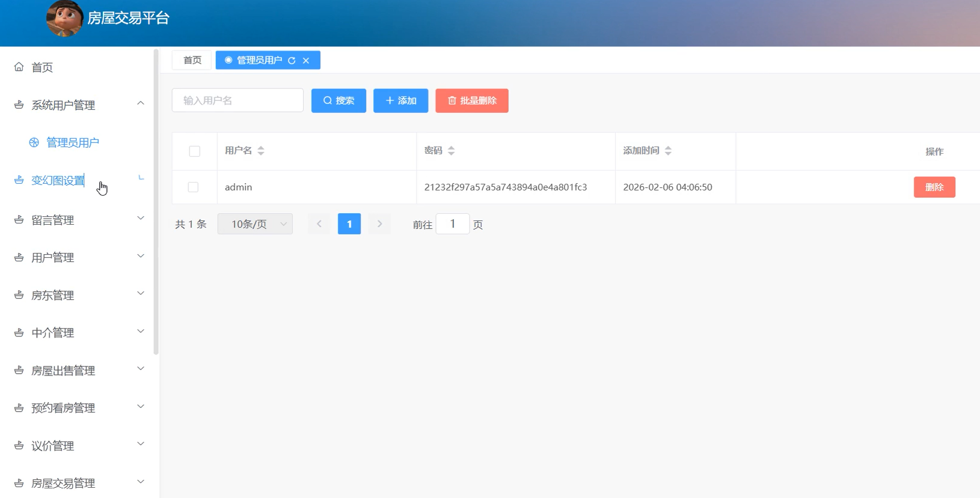This screenshot has height=498, width=980.
Task: Sort by 添加时间 column arrows
Action: (x=668, y=151)
